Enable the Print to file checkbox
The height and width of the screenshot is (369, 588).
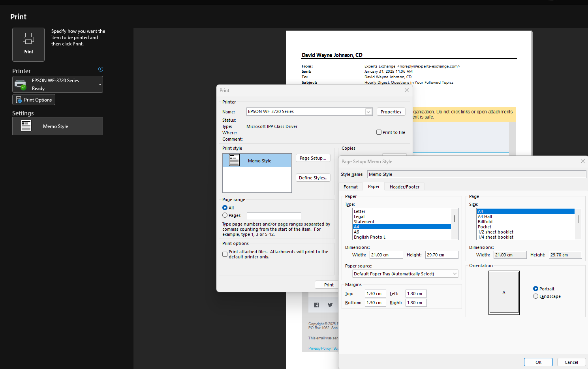379,132
